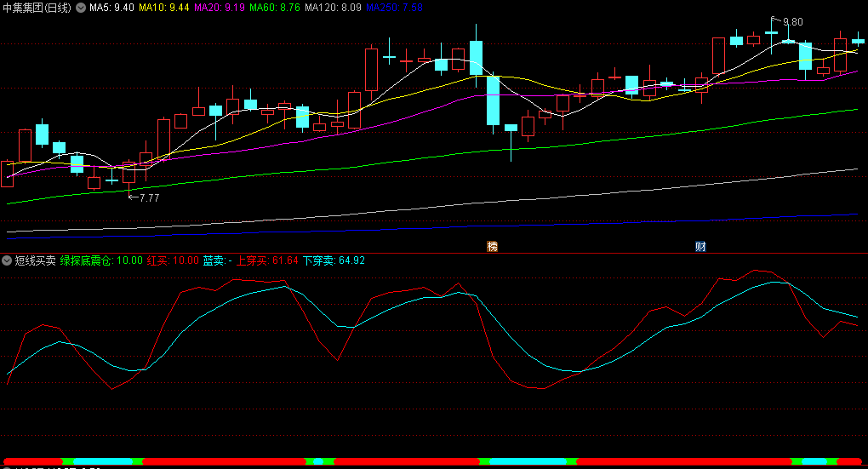Screen dimensions: 868x469
Task: Expand the 短线买卖 indicator dropdown arrow
Action: (7, 260)
